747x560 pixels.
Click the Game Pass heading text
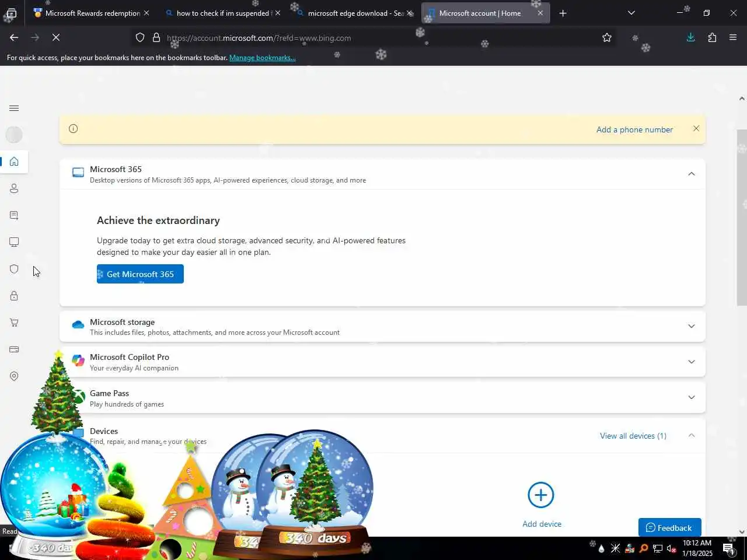click(x=109, y=393)
